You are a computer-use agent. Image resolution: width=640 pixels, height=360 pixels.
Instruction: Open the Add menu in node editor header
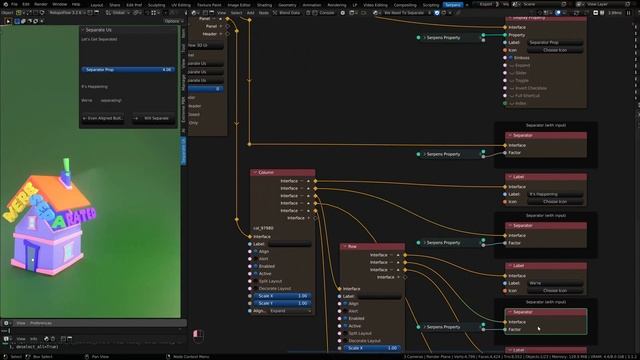[250, 13]
